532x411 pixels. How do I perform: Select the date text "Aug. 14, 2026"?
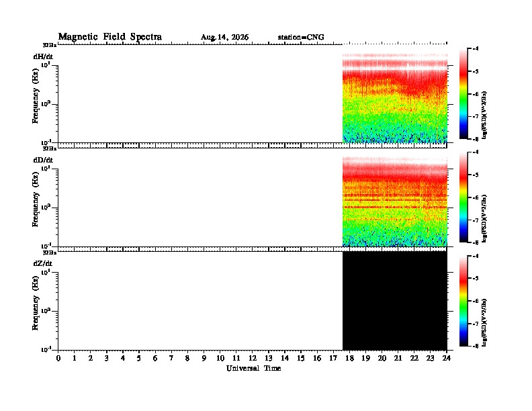pyautogui.click(x=224, y=38)
